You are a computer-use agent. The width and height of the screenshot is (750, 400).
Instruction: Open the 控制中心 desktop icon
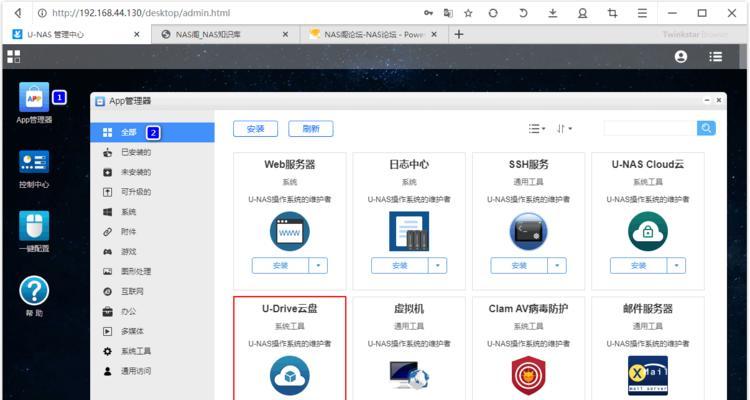click(x=34, y=162)
